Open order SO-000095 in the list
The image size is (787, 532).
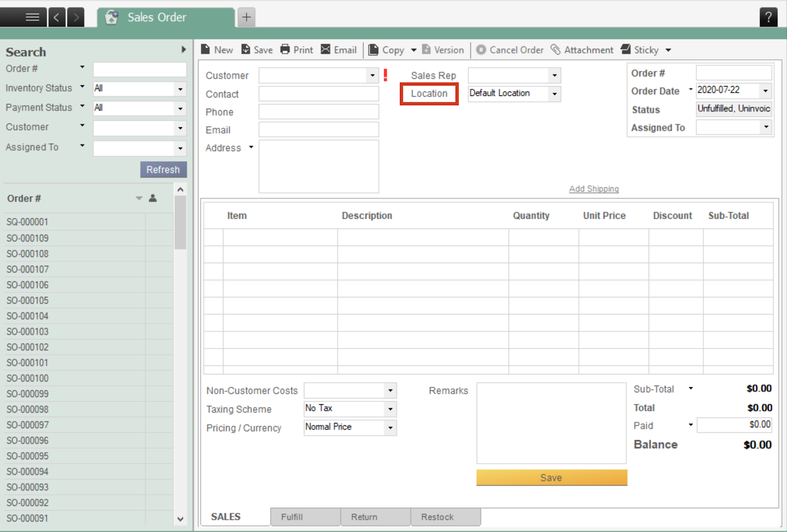[89, 456]
